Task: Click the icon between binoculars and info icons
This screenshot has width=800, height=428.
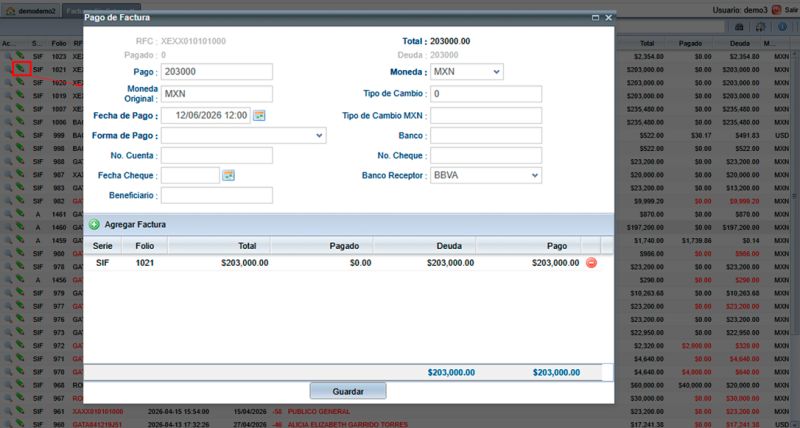Action: click(760, 27)
